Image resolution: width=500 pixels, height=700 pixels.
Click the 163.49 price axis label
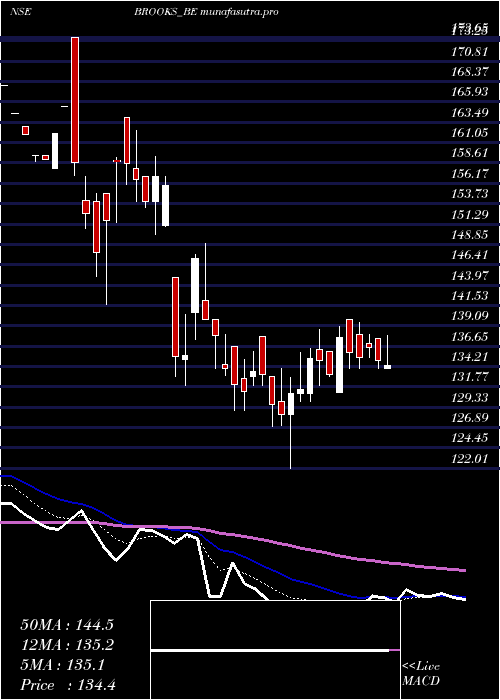click(469, 113)
